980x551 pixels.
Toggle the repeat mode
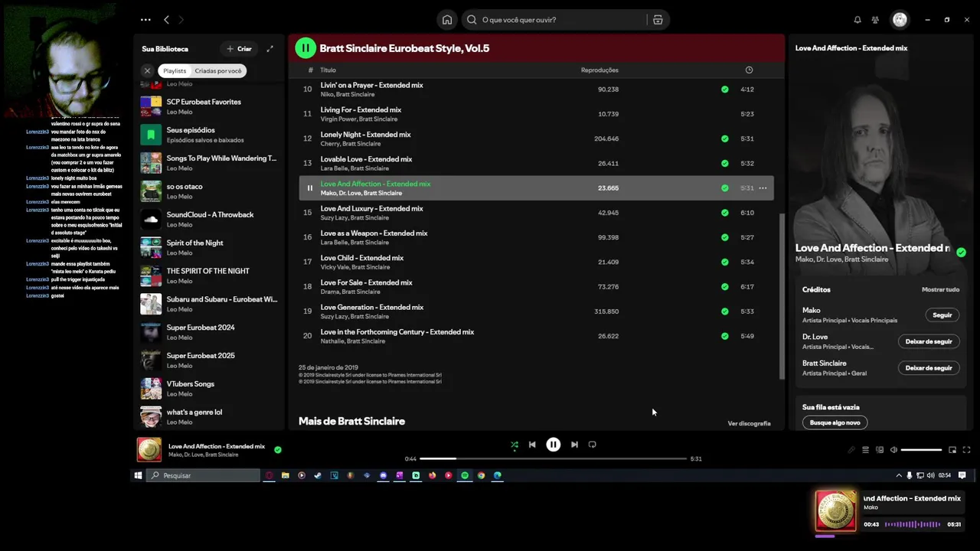[592, 445]
